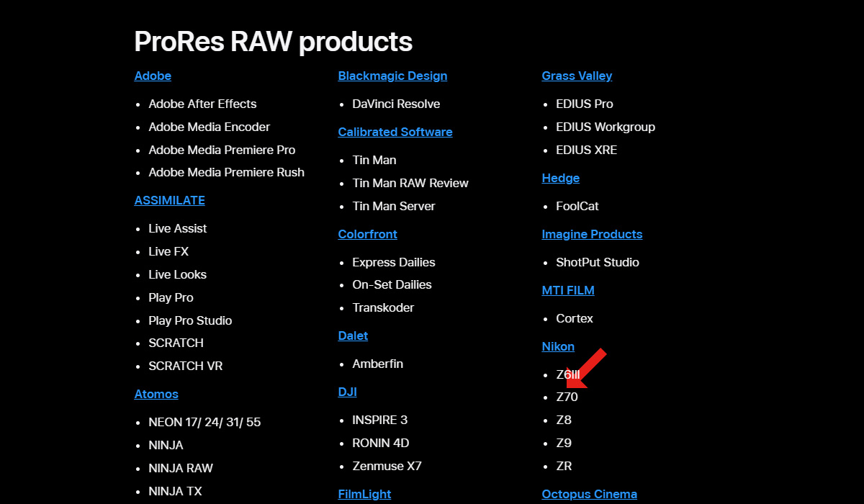Click 'Adobe Media Premiere Pro' item
The image size is (864, 504).
[x=222, y=150]
